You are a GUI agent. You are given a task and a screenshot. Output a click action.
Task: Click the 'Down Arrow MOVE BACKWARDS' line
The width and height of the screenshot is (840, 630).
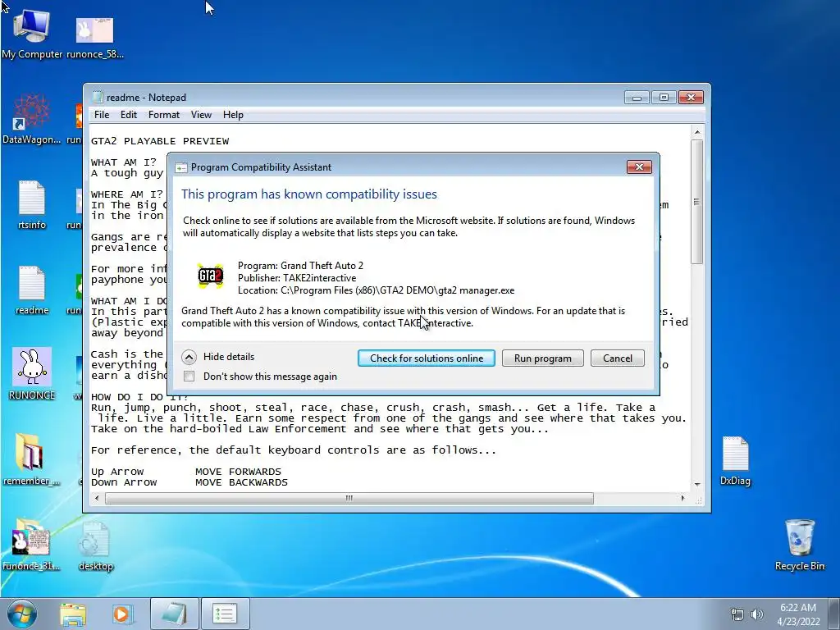click(x=189, y=482)
